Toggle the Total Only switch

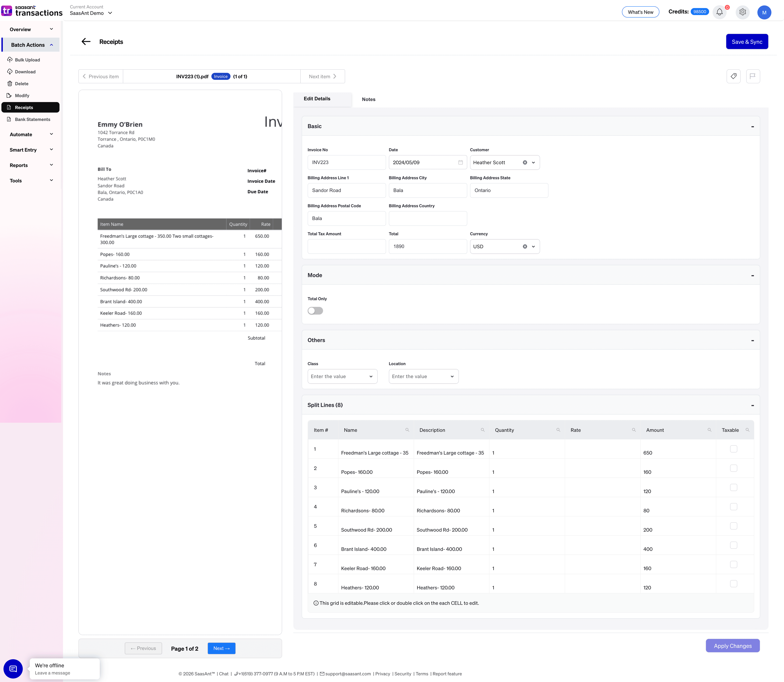[315, 311]
